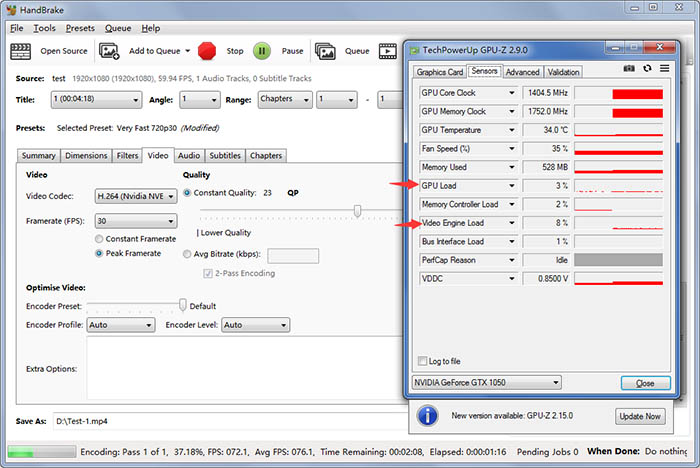The height and width of the screenshot is (468, 700).
Task: Open the Queue menu
Action: (x=118, y=28)
